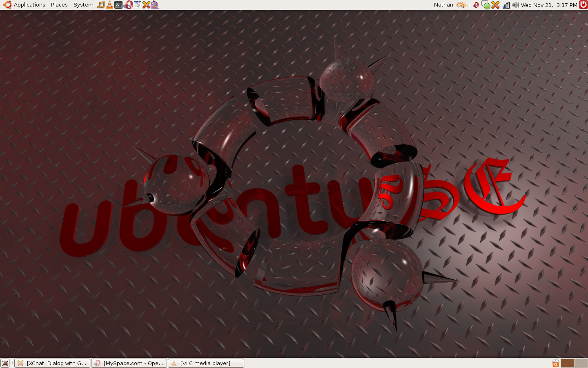Show the calendar from the date and time

click(x=549, y=5)
